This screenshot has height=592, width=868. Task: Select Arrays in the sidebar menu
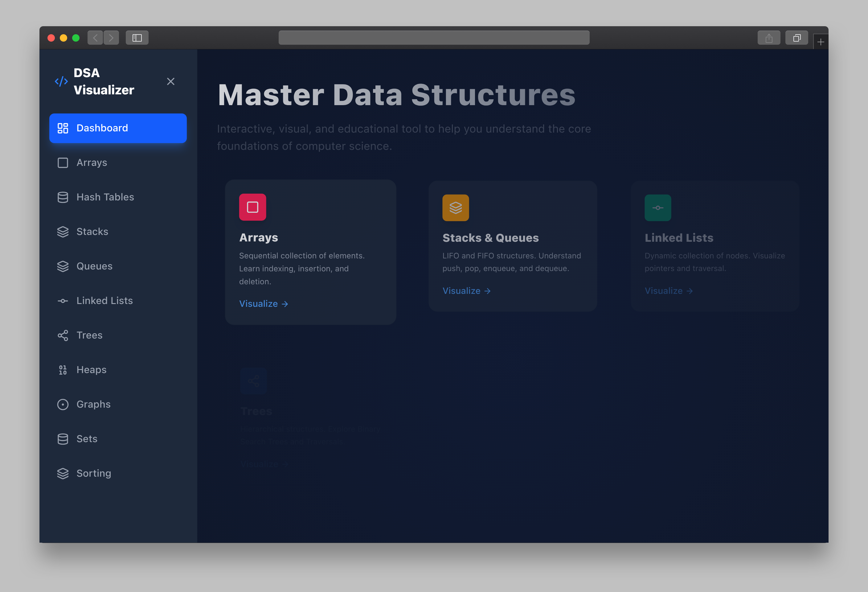(x=118, y=163)
